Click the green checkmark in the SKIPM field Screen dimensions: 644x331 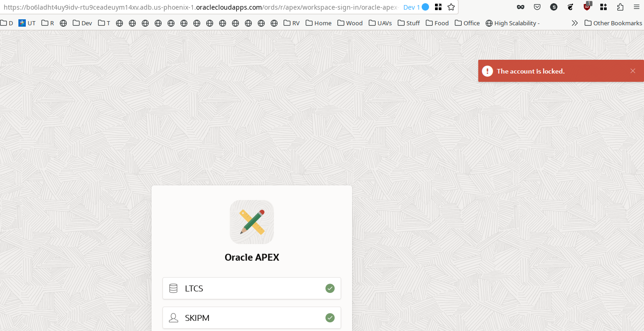coord(330,318)
